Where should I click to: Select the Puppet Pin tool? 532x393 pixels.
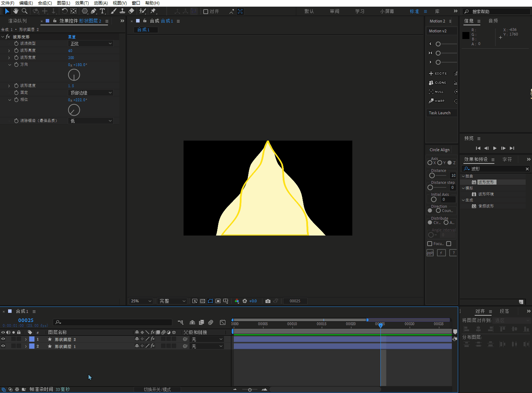153,11
